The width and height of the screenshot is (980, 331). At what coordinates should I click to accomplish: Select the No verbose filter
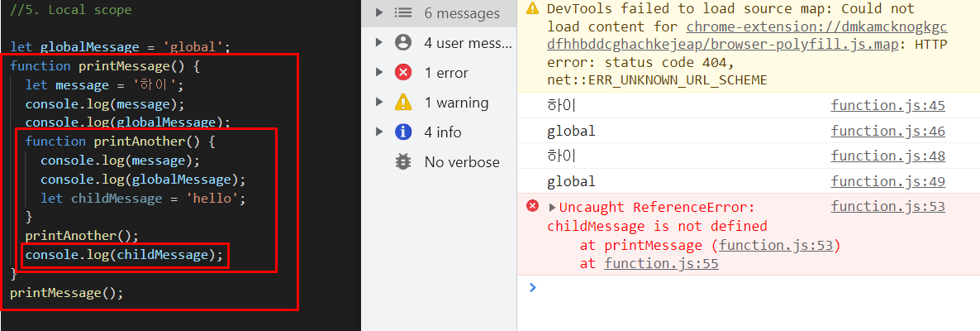(440, 161)
